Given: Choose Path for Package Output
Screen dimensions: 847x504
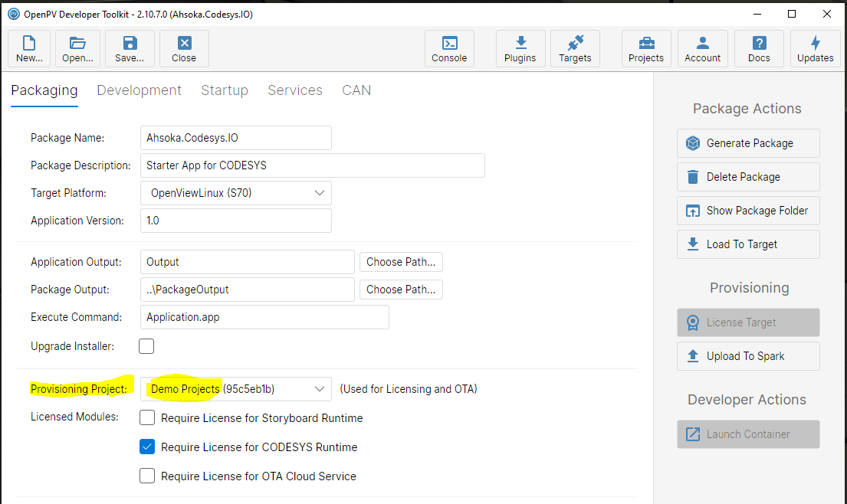Looking at the screenshot, I should (x=401, y=290).
